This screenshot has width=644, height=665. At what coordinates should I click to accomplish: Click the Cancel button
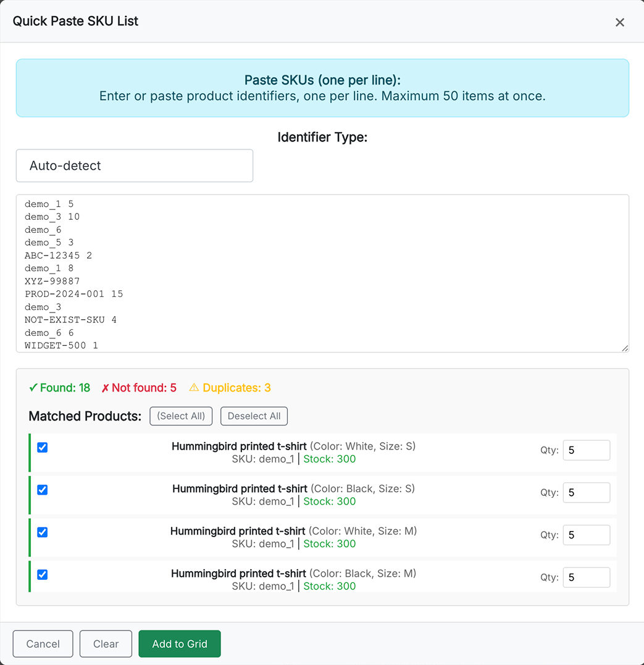point(43,644)
